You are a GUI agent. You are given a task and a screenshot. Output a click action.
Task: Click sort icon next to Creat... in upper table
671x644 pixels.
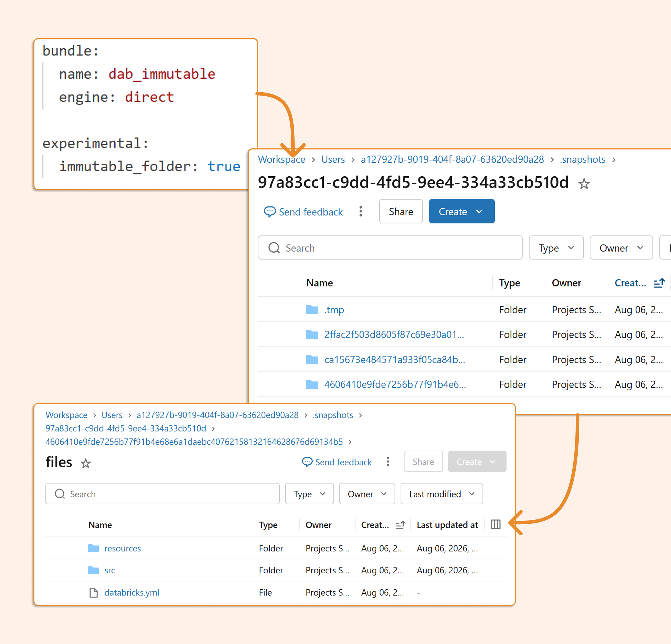pyautogui.click(x=659, y=283)
